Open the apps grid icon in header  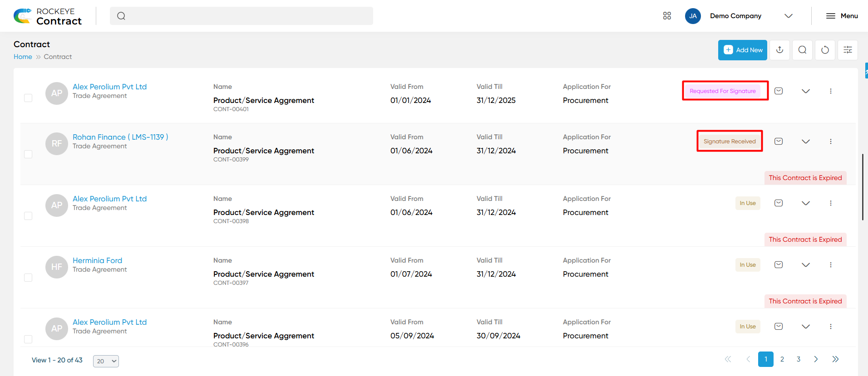point(667,16)
